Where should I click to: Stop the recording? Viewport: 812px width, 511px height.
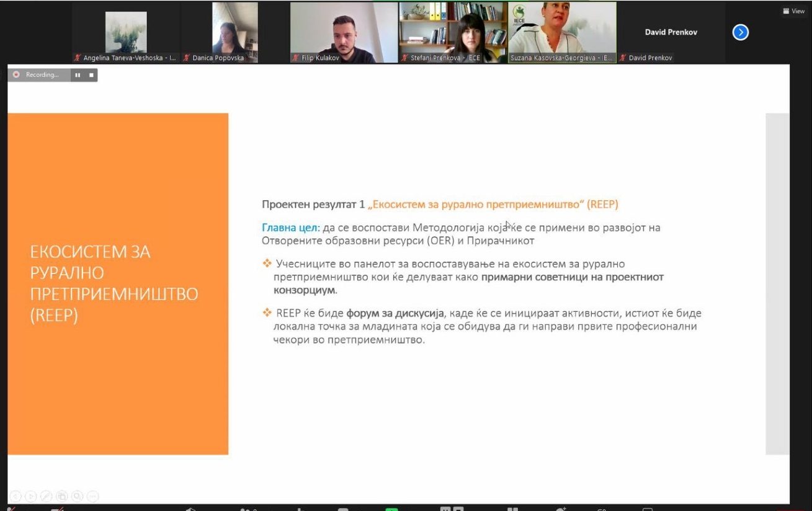(91, 75)
